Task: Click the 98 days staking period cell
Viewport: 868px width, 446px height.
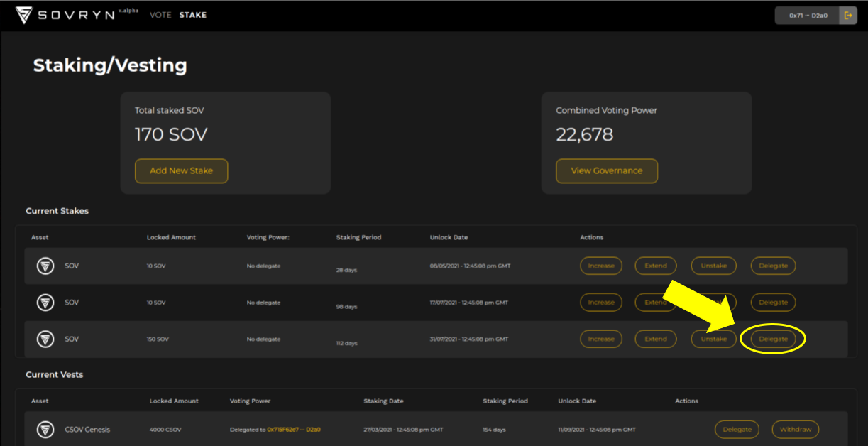Action: click(347, 307)
